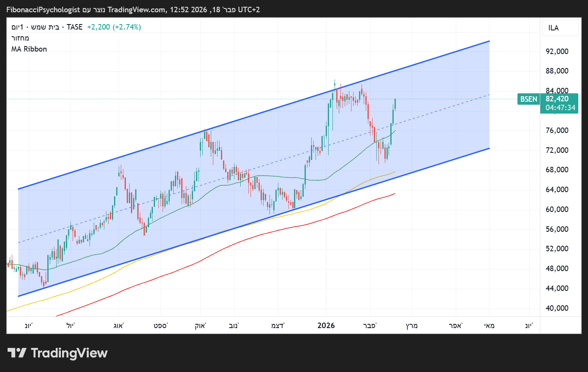This screenshot has width=588, height=372.
Task: Click the 48,000 price axis label
Action: (557, 269)
